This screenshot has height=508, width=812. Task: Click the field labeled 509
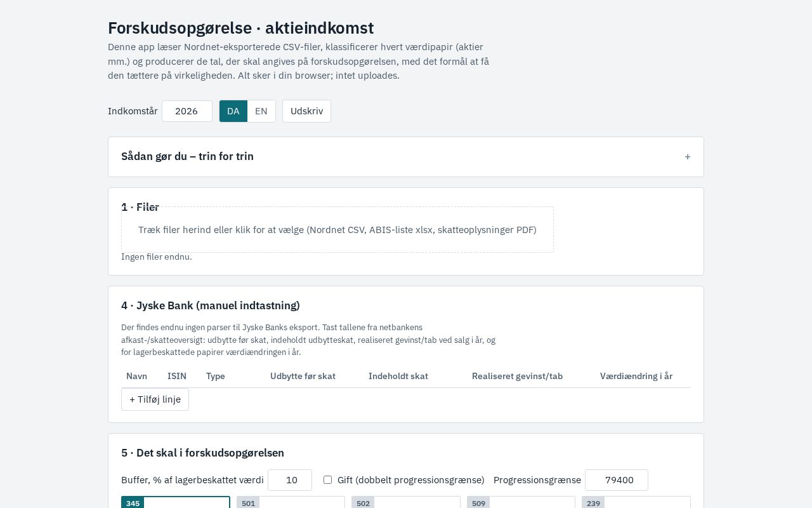(x=521, y=502)
